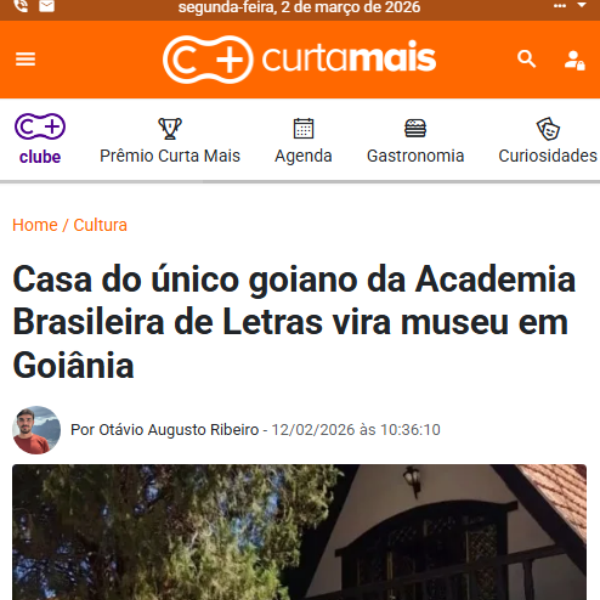Click the burger icon above Gastronomia
This screenshot has width=600, height=600.
tap(415, 128)
